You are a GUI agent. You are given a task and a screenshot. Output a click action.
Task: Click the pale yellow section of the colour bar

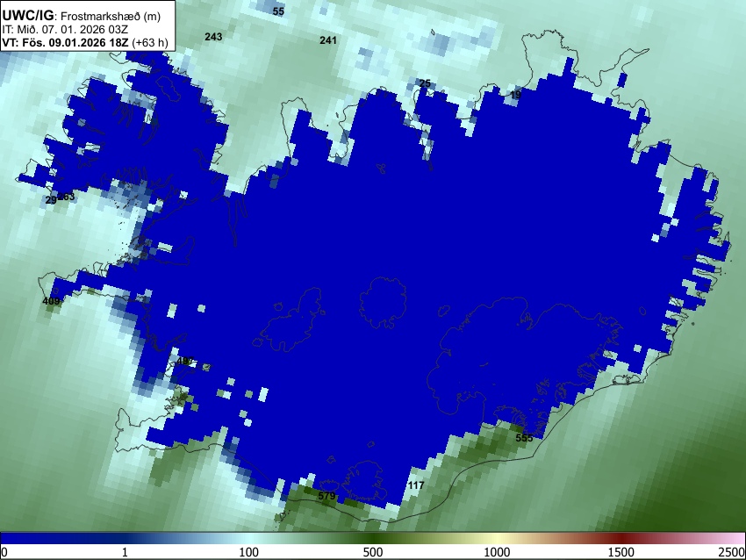[x=497, y=538]
